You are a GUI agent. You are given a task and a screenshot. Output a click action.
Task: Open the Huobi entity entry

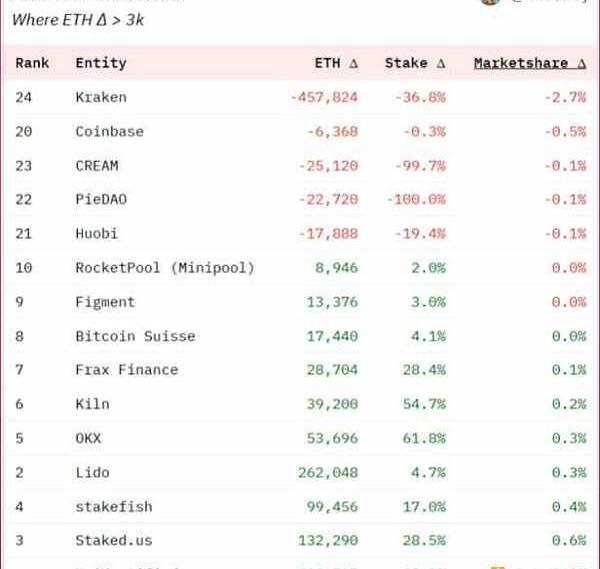pyautogui.click(x=96, y=233)
